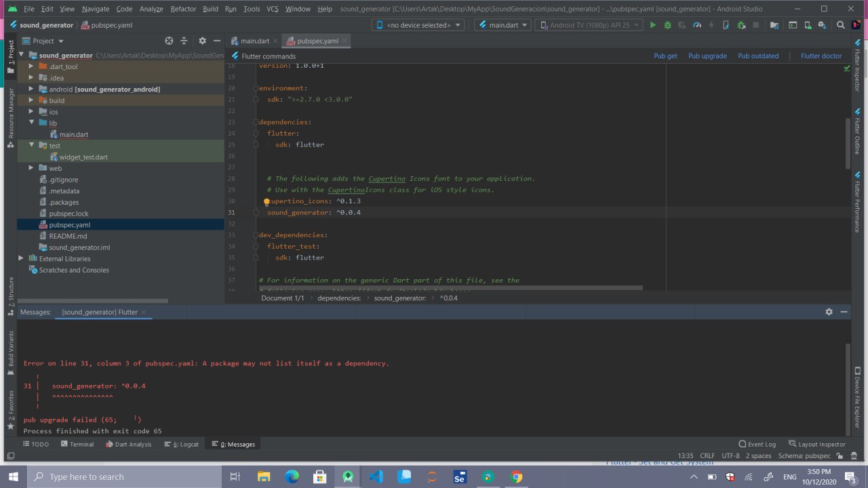The width and height of the screenshot is (868, 488).
Task: Open Flutter Performance side panel
Action: pyautogui.click(x=858, y=203)
